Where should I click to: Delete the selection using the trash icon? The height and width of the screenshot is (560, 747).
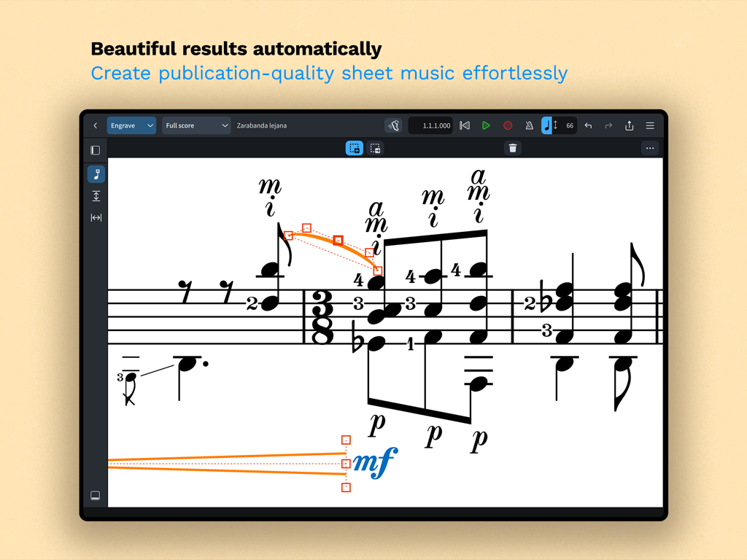[513, 148]
